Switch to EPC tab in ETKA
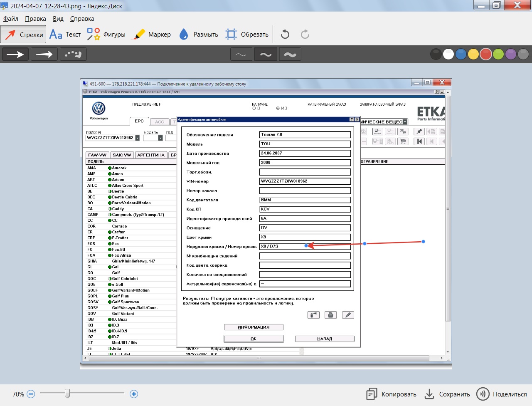The height and width of the screenshot is (406, 532). coord(139,121)
